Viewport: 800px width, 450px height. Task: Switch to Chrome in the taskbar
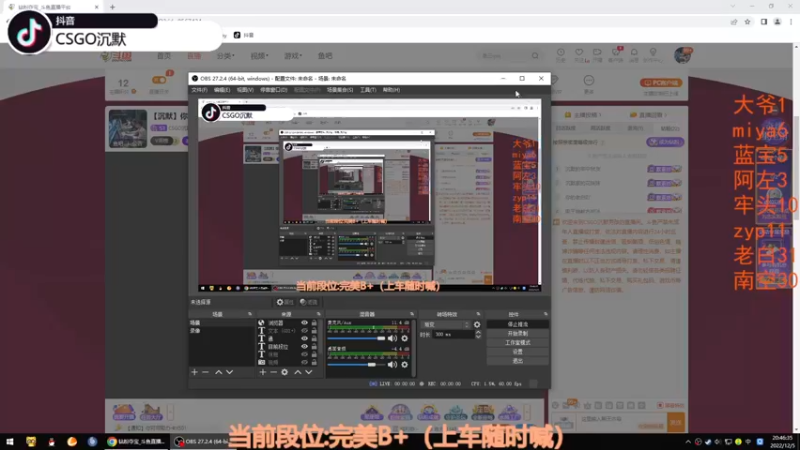137,442
